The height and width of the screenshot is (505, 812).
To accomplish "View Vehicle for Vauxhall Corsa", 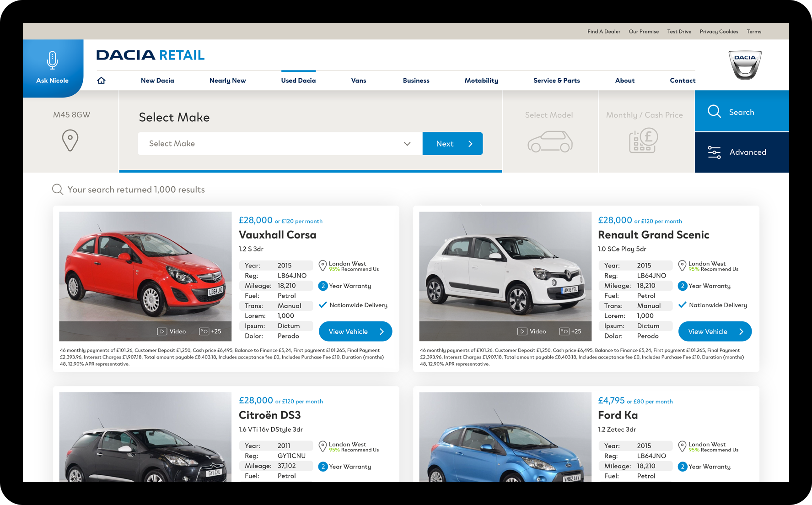I will coord(355,331).
